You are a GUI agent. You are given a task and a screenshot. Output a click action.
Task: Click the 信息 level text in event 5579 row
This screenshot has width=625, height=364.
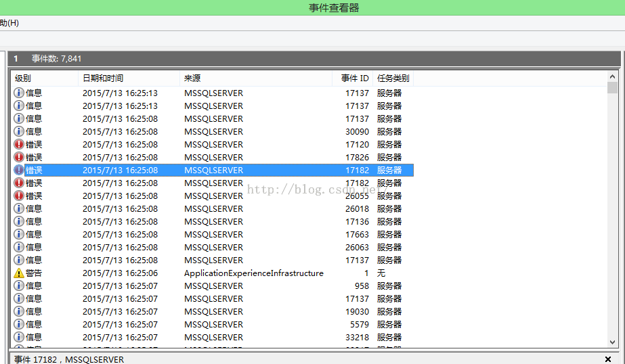[x=34, y=324]
